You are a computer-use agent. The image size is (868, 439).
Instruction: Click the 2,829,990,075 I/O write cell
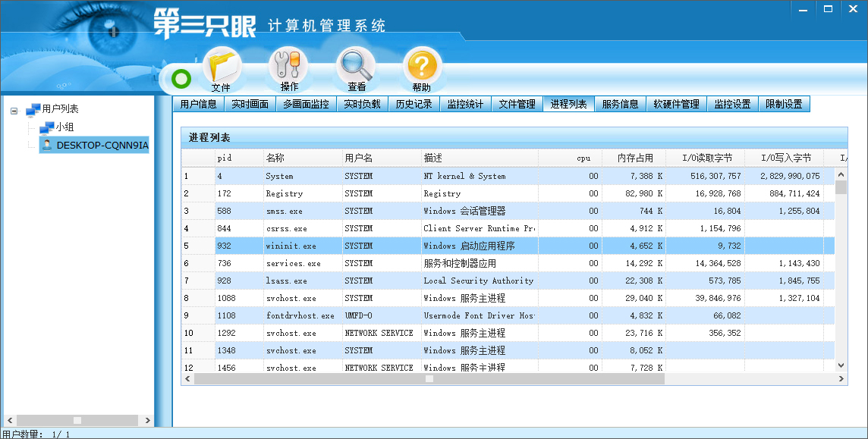(784, 176)
